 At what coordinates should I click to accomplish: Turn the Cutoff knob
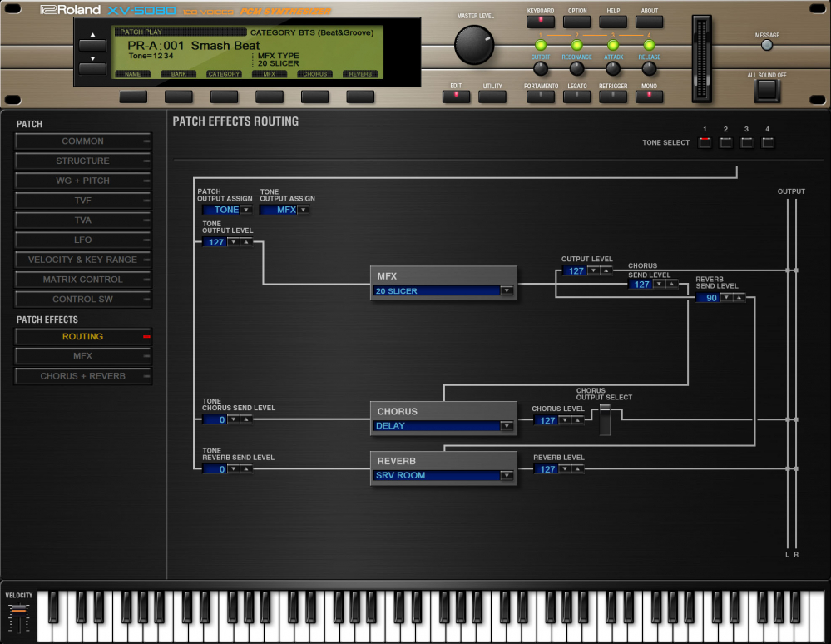tap(540, 68)
